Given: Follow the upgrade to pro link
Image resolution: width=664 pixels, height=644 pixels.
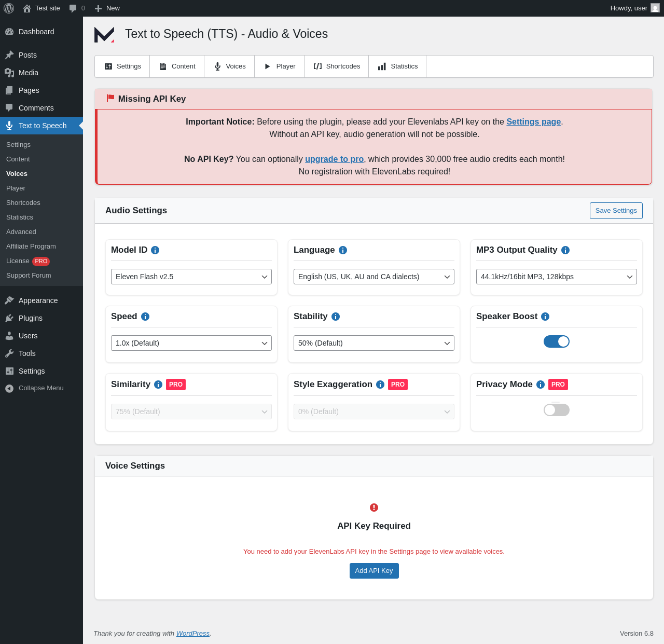Looking at the screenshot, I should (x=334, y=159).
